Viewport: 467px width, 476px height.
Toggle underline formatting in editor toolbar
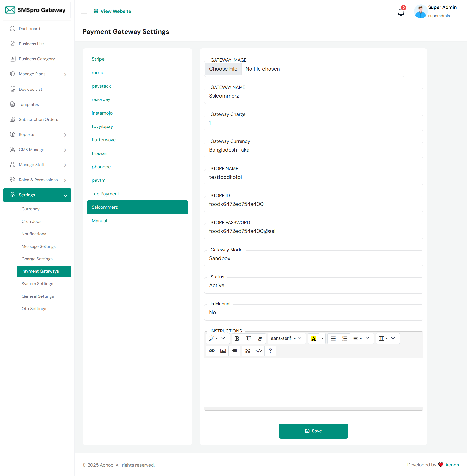[248, 338]
